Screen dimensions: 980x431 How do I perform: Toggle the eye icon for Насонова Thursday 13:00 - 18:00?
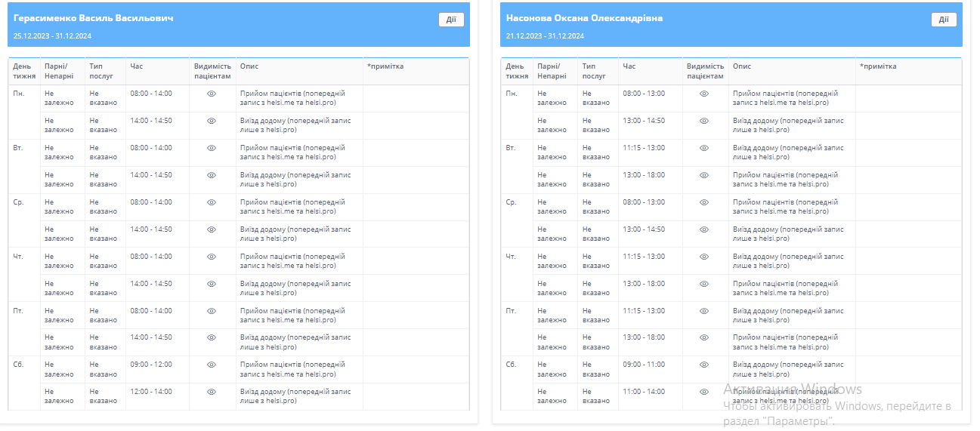pyautogui.click(x=704, y=284)
